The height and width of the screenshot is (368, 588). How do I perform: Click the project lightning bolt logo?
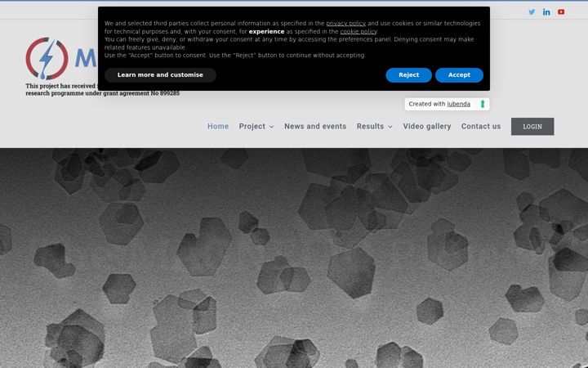47,59
